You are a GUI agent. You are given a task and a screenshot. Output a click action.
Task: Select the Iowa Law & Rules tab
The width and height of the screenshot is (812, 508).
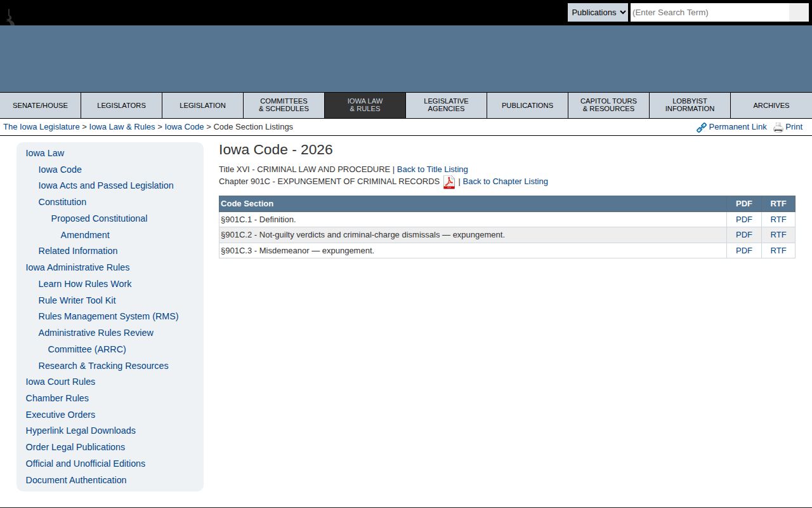point(365,105)
